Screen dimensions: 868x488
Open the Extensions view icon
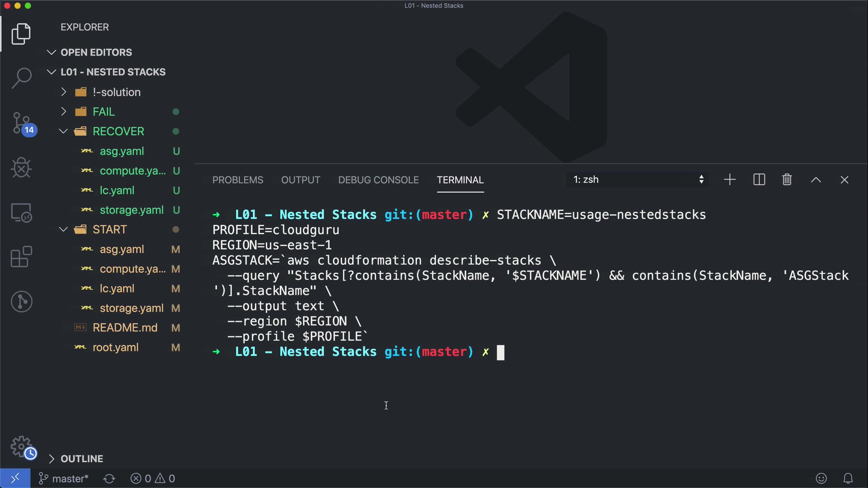(21, 257)
